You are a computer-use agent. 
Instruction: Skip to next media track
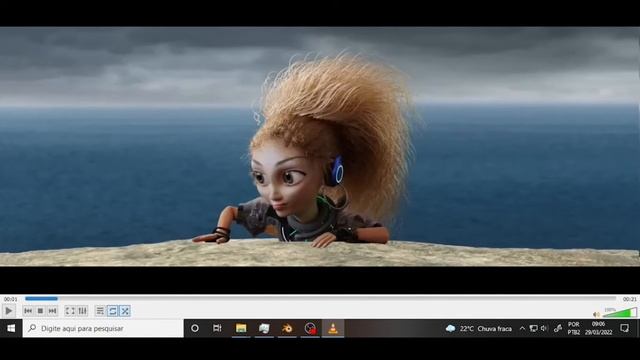(x=52, y=311)
